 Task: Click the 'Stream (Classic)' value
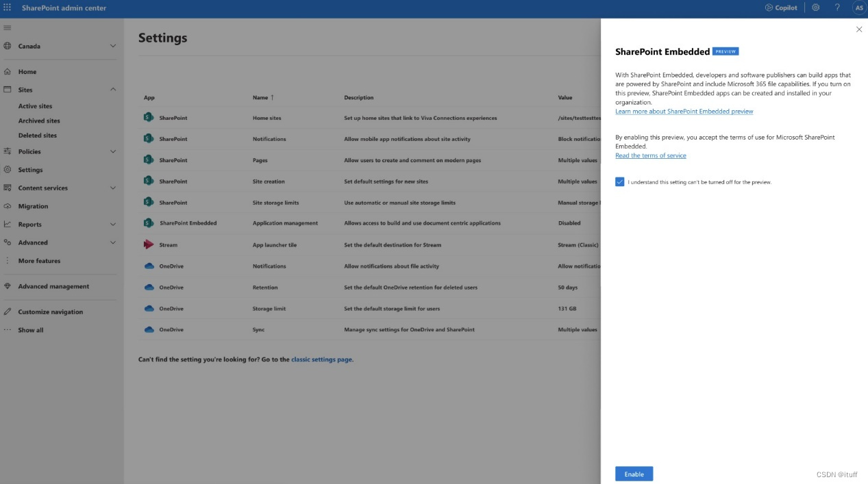click(578, 244)
